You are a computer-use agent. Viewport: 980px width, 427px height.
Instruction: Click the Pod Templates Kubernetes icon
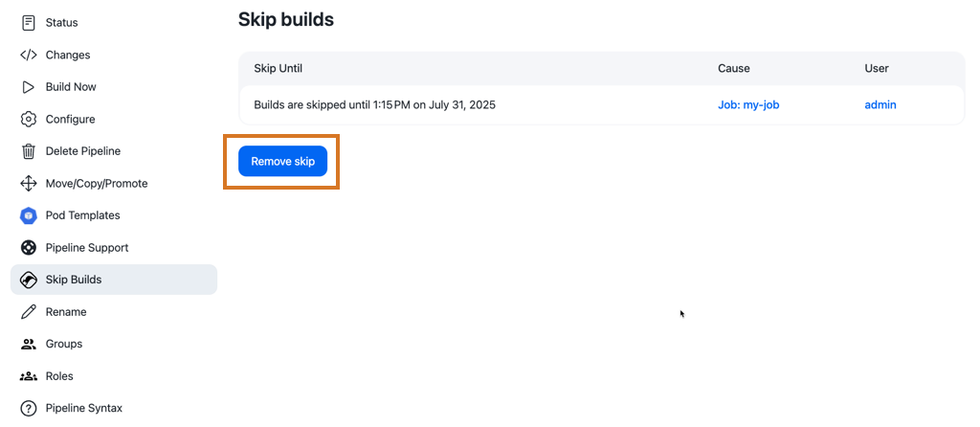(28, 215)
